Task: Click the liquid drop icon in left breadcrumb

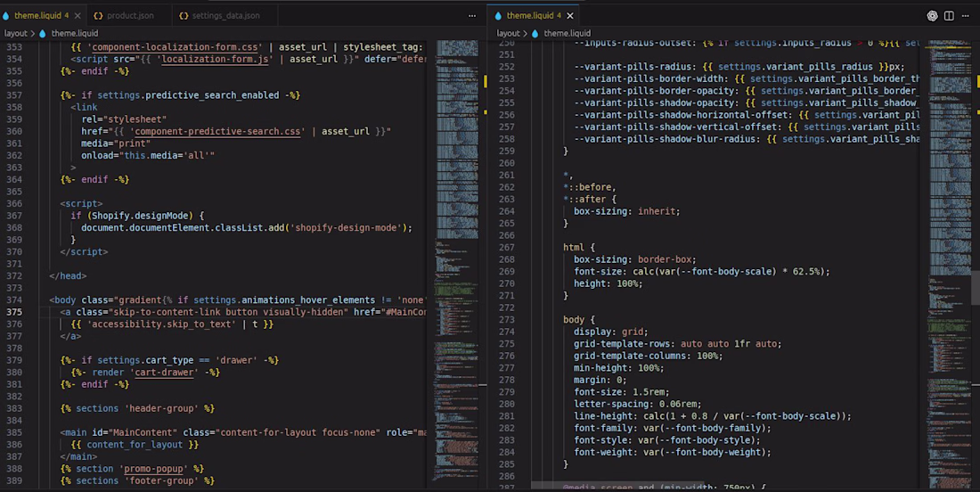Action: point(42,33)
